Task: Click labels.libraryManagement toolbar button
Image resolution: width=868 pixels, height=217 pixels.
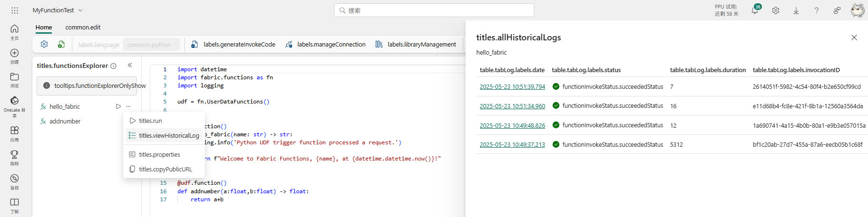Action: [x=416, y=44]
